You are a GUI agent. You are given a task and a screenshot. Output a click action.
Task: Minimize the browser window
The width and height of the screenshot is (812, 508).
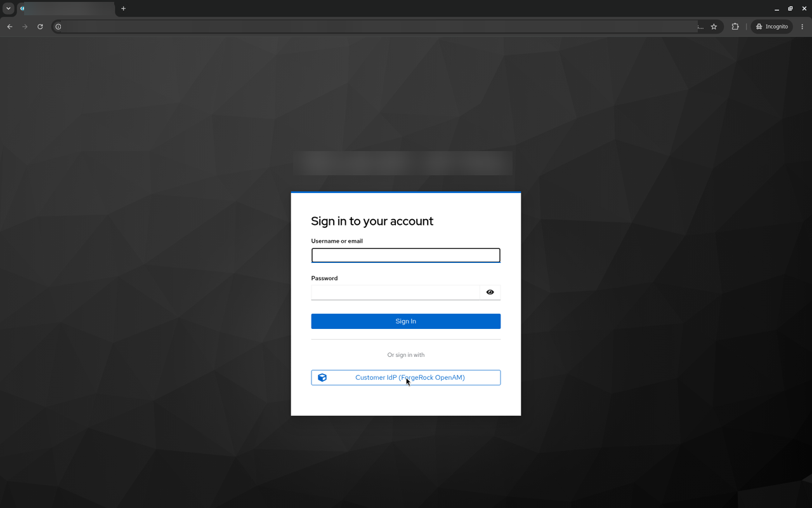776,9
